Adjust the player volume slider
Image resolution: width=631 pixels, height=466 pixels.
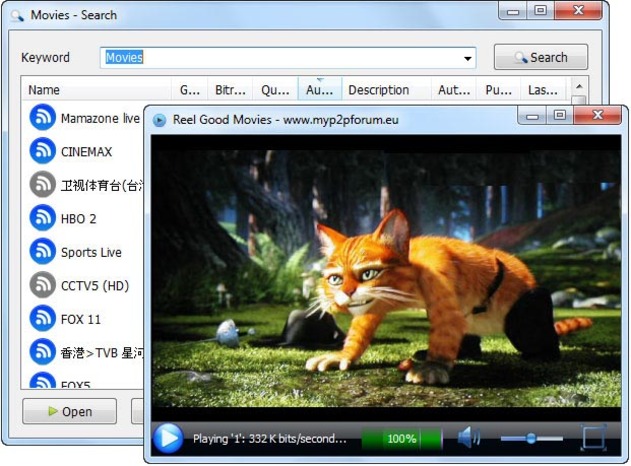click(x=531, y=438)
